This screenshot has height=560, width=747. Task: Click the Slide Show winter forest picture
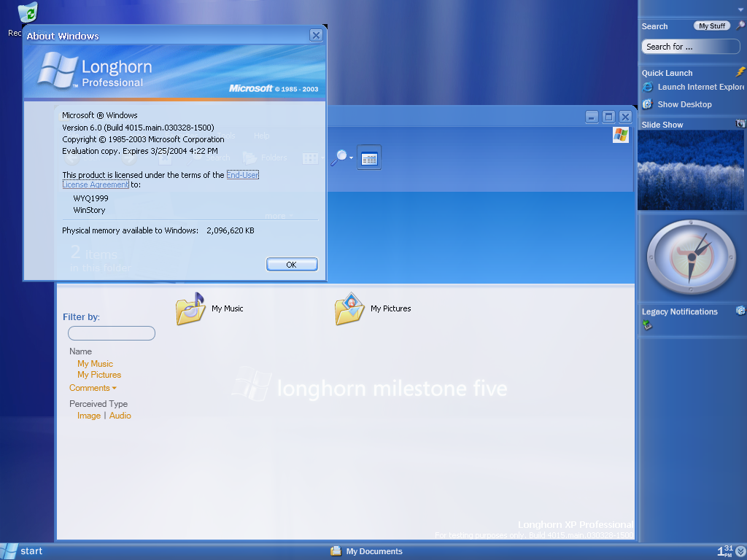coord(691,170)
